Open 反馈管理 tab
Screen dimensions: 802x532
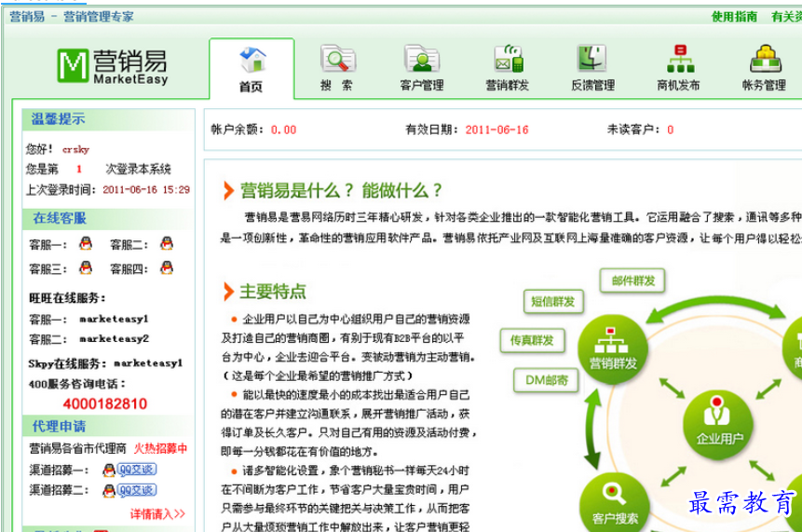592,69
